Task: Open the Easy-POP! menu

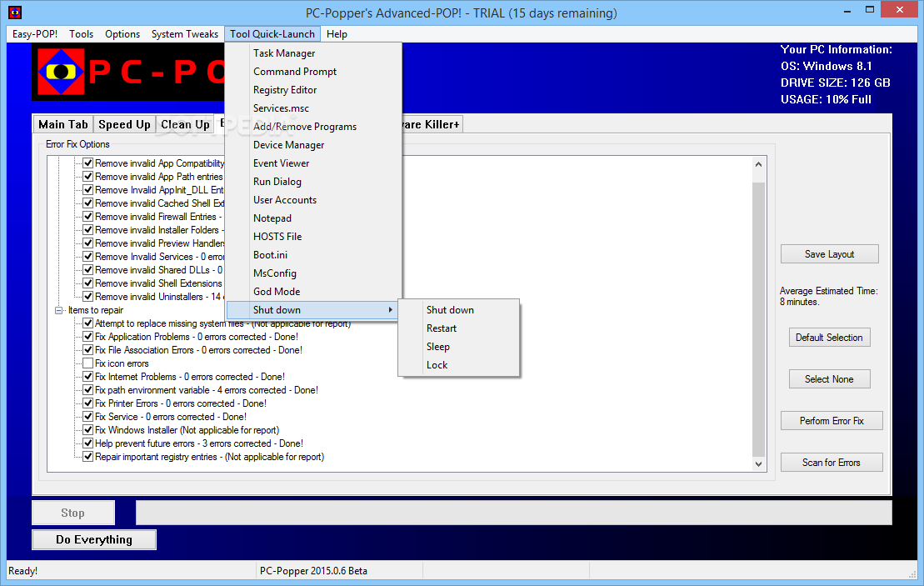Action: [35, 34]
